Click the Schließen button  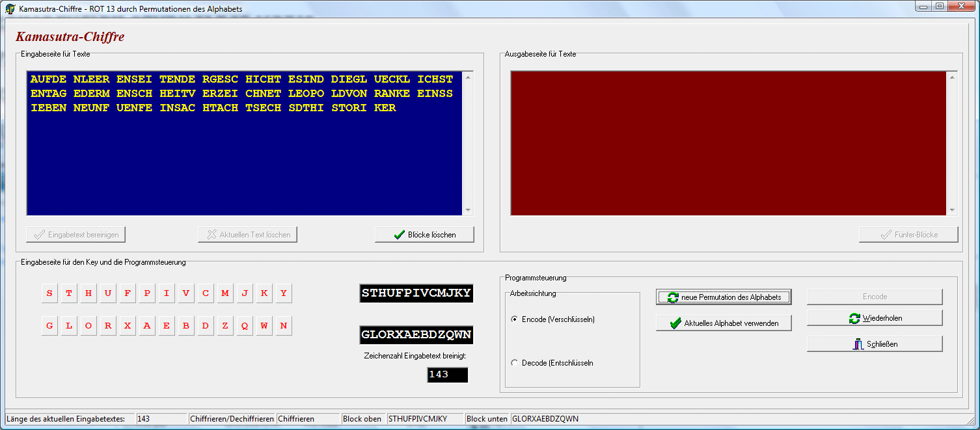click(875, 344)
